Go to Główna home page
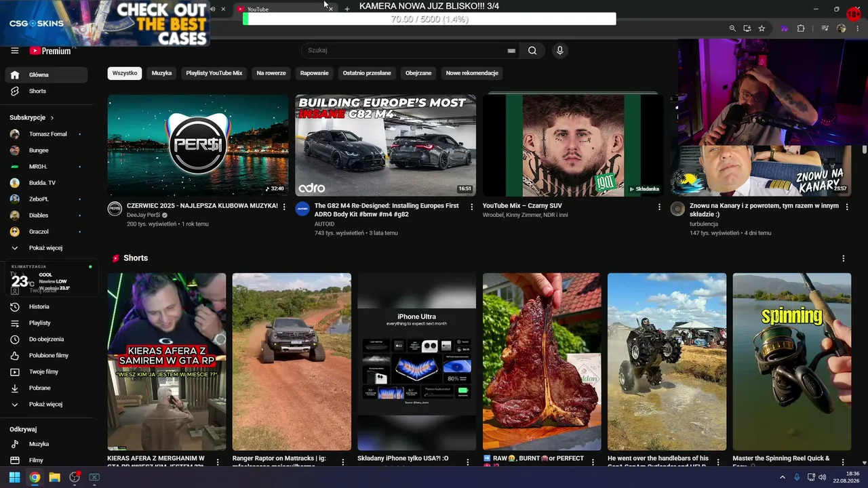The width and height of the screenshot is (868, 488). pos(46,75)
